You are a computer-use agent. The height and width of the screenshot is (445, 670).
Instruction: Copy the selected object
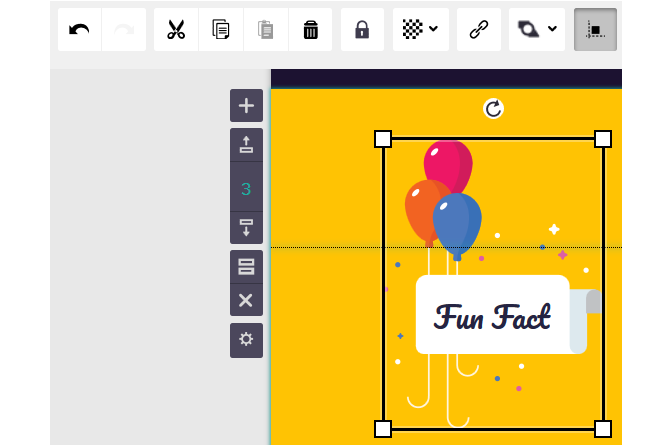221,29
